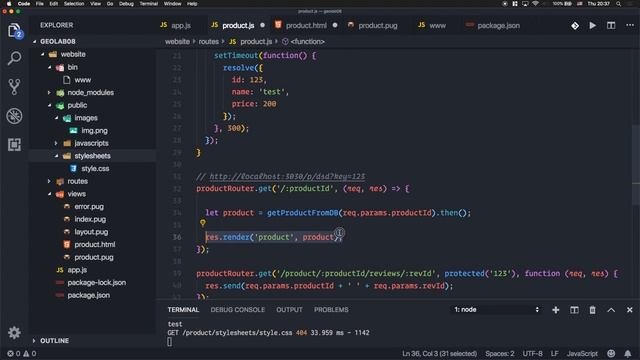Viewport: 640px width, 360px height.
Task: Click the lightbulb quick fix icon
Action: click(x=203, y=223)
